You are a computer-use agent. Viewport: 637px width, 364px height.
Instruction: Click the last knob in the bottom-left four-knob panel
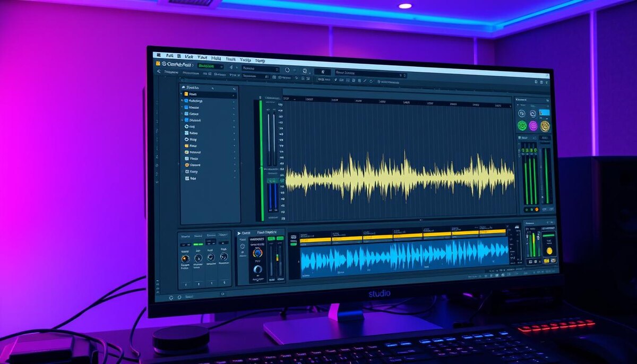tap(225, 257)
